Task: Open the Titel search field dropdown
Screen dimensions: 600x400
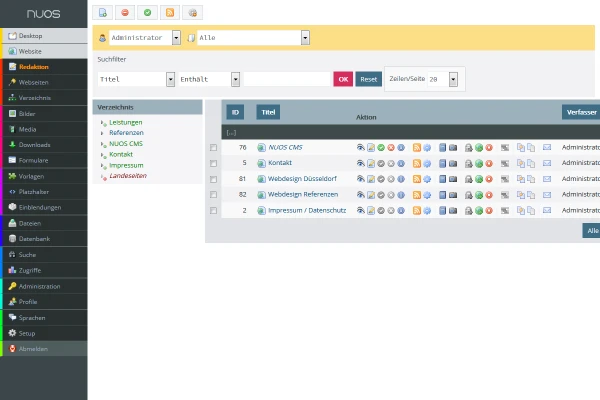Action: pos(136,79)
